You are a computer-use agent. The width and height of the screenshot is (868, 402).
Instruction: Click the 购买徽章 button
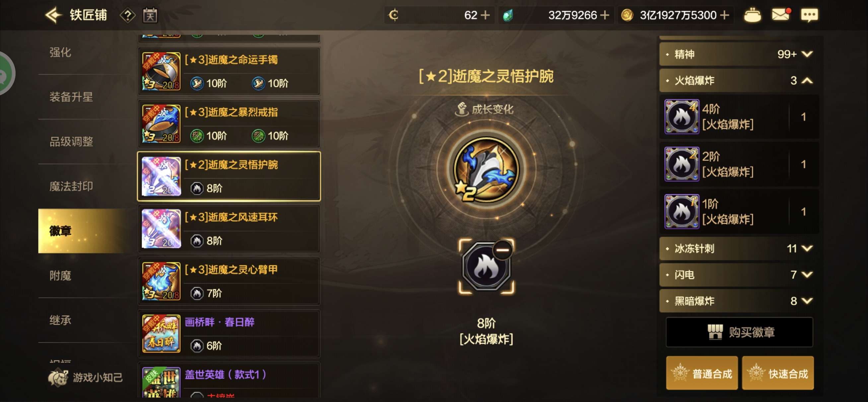739,332
